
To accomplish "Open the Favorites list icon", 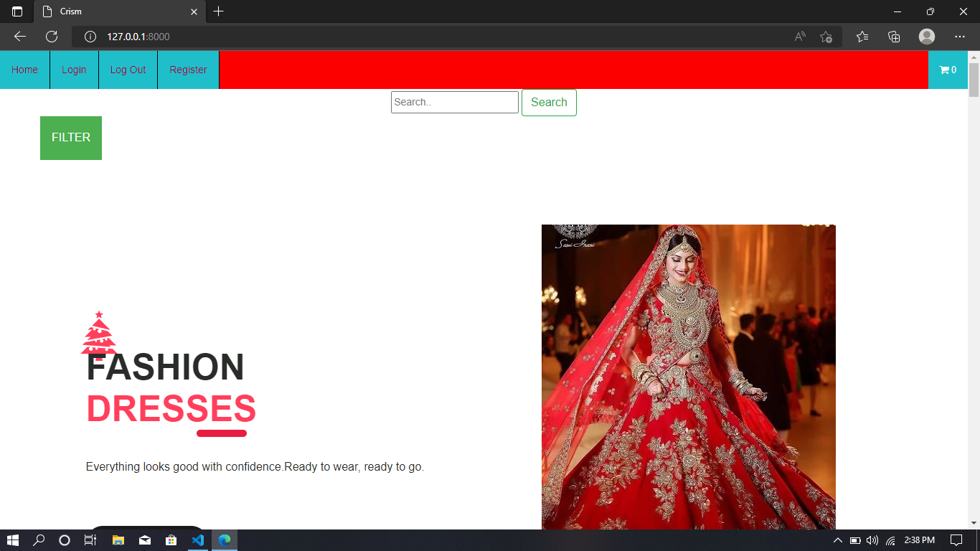I will [862, 37].
